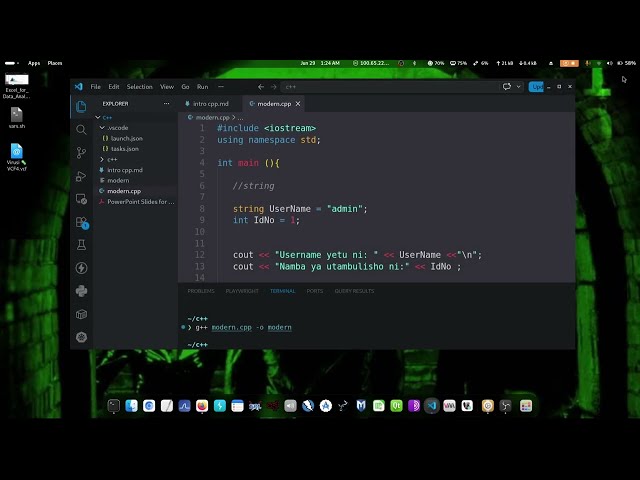Open the View menu
Image resolution: width=640 pixels, height=480 pixels.
tap(167, 87)
